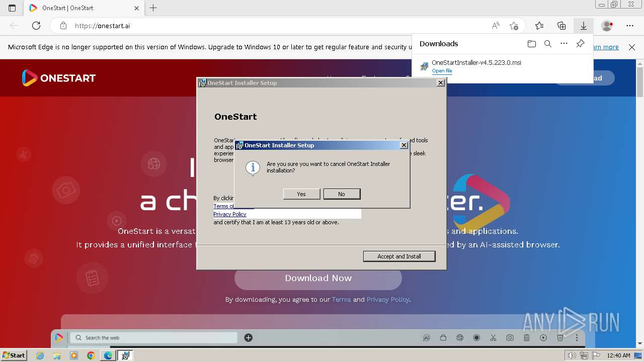
Task: Click the Learn more link in notification
Action: coord(606,47)
